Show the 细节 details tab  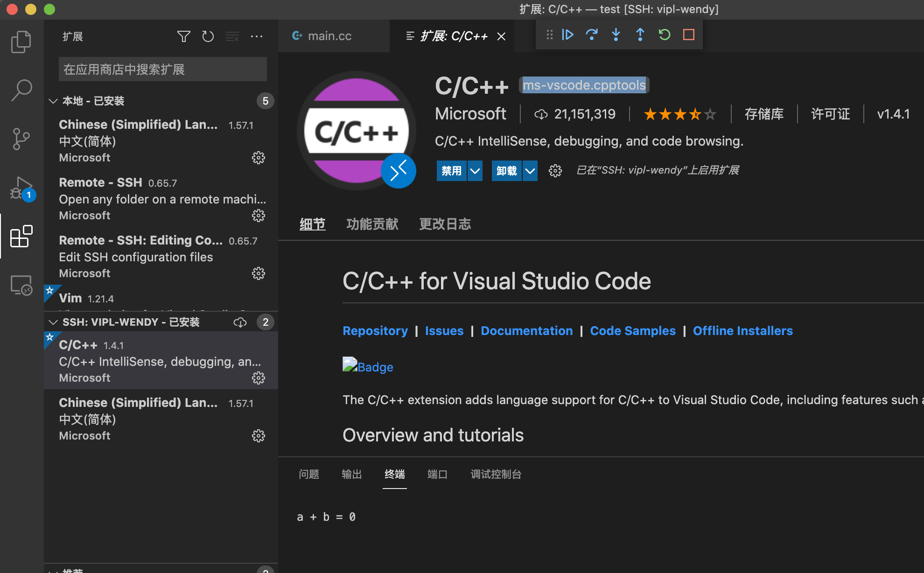[312, 224]
